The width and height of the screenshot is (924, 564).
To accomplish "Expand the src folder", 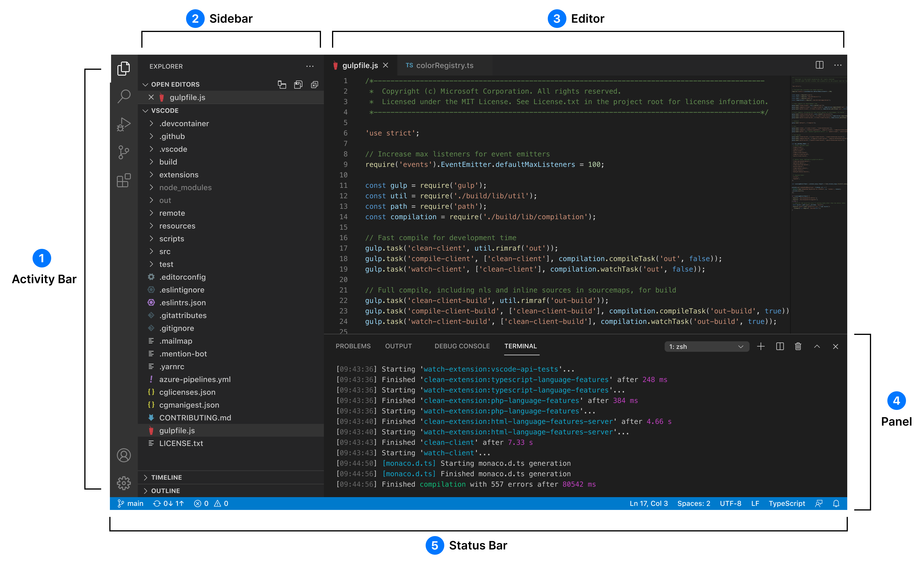I will [165, 252].
